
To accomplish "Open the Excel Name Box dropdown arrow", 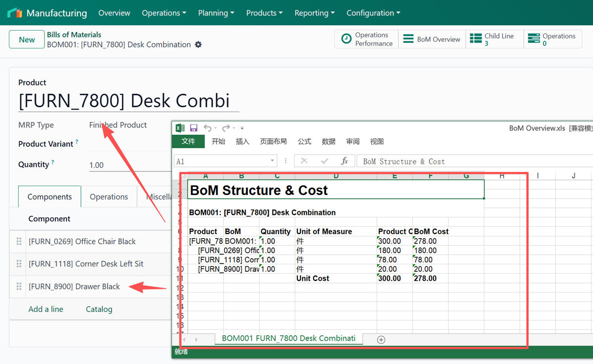I will coord(272,162).
